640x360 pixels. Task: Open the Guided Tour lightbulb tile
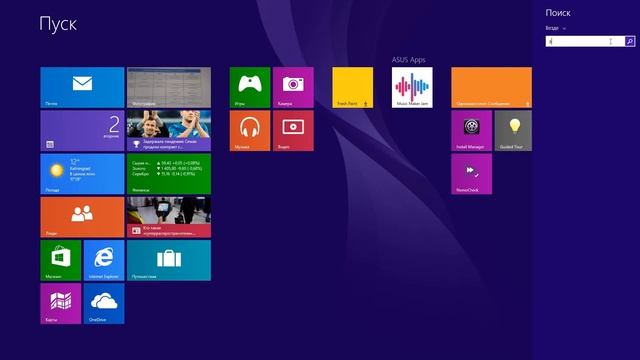513,131
